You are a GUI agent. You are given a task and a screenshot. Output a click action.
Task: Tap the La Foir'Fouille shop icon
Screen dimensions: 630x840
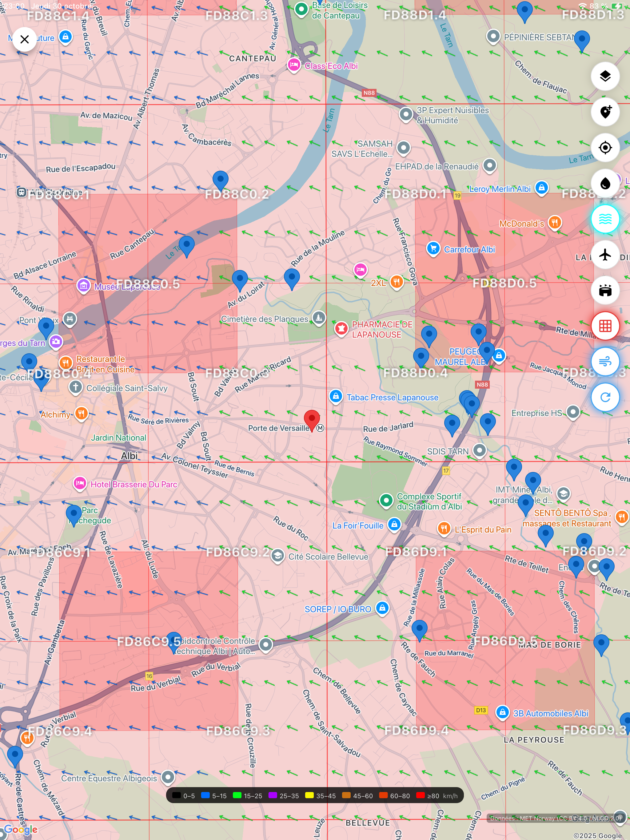point(394,525)
